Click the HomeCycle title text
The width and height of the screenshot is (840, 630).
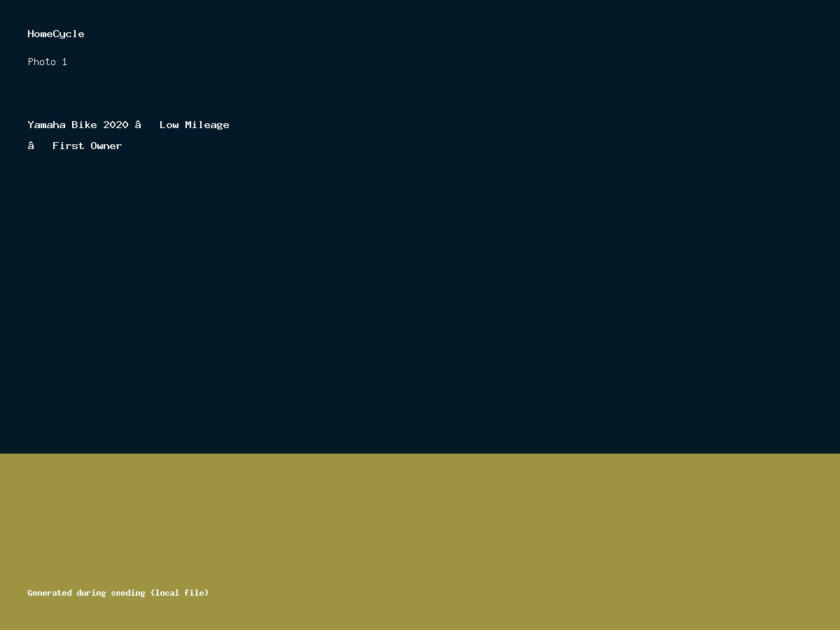(56, 34)
